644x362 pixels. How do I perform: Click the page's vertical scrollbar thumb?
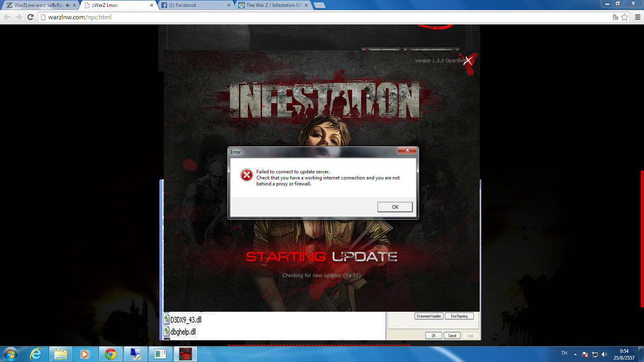642,239
